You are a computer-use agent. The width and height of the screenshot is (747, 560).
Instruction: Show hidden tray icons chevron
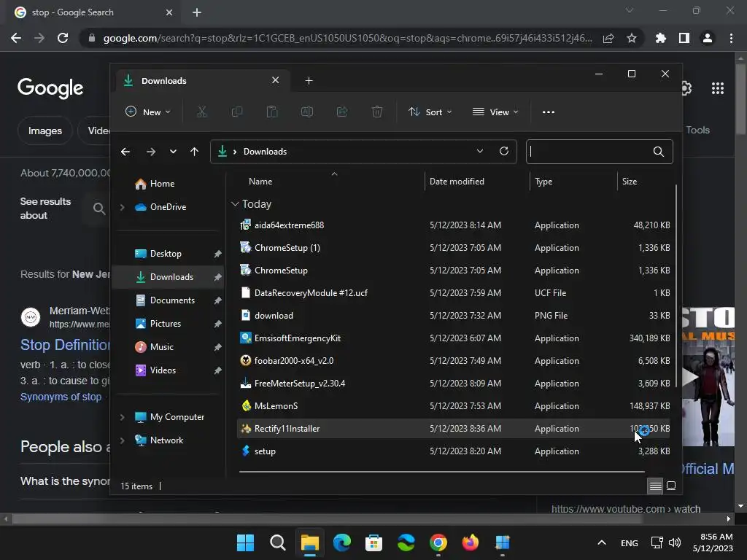tap(602, 542)
